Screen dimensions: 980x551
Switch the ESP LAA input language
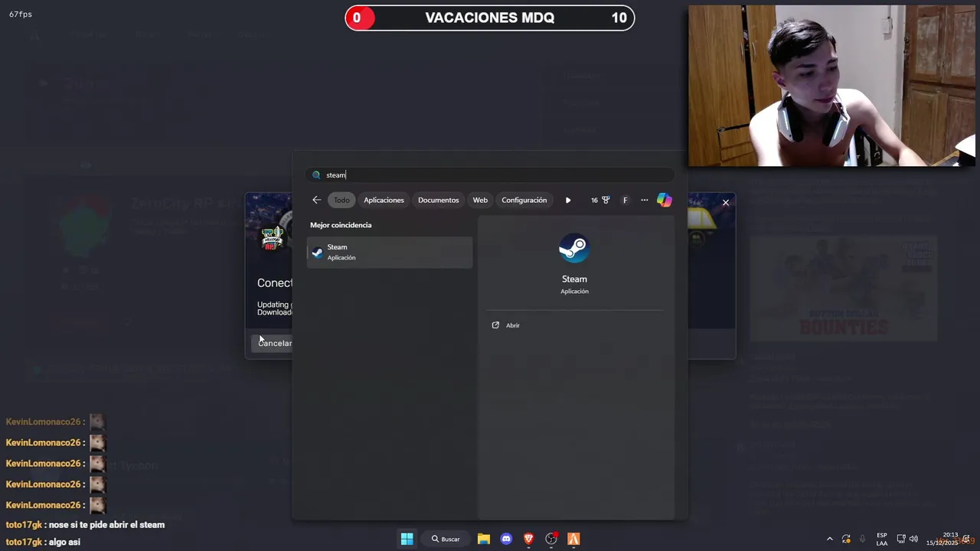tap(882, 539)
